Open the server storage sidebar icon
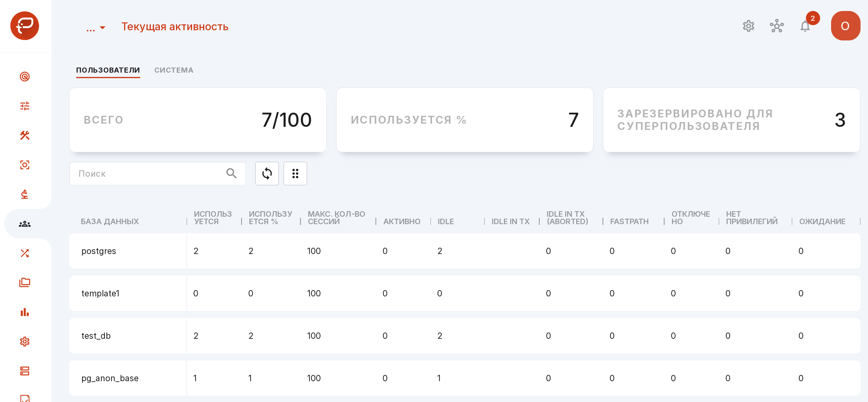This screenshot has height=402, width=868. (x=25, y=371)
